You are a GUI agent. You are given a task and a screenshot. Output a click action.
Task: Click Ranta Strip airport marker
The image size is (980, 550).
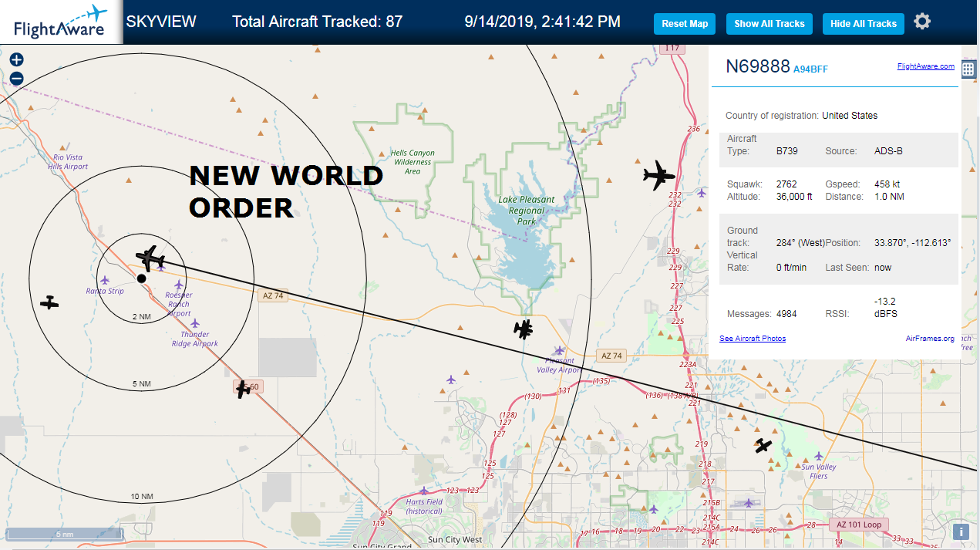pos(105,280)
